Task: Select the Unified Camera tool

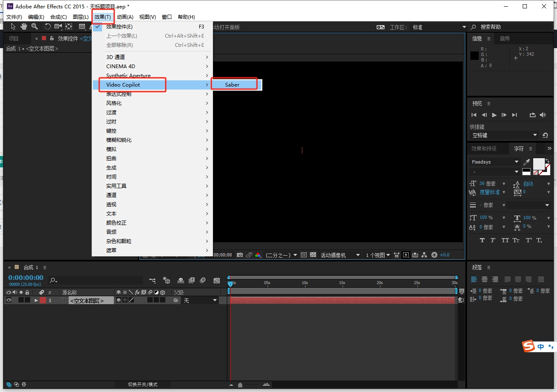Action: click(x=58, y=27)
